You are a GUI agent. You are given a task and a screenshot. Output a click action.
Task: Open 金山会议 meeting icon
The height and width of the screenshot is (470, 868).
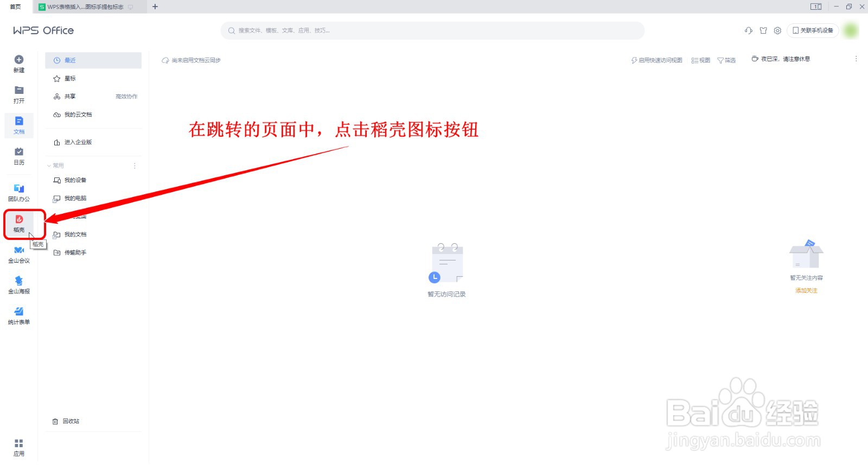click(x=19, y=250)
